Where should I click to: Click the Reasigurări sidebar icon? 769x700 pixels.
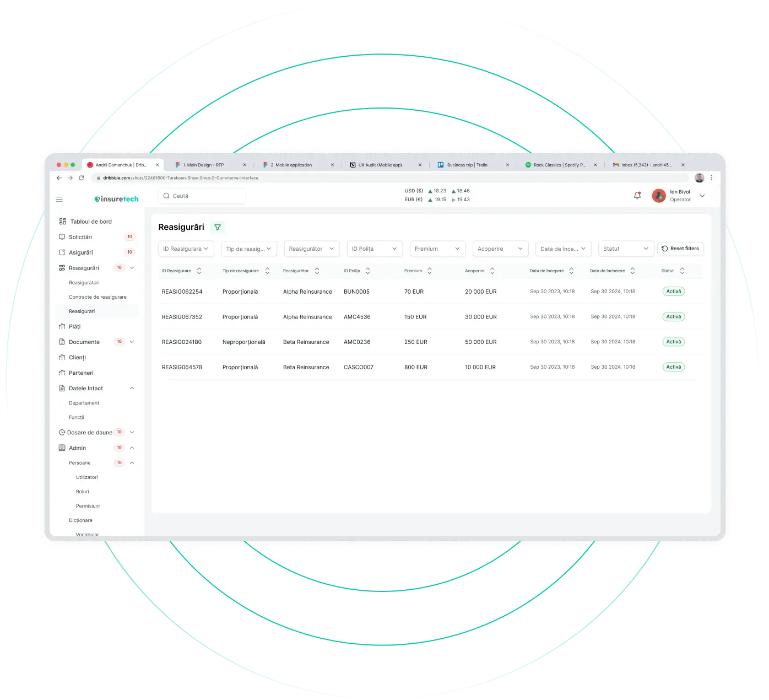click(62, 268)
